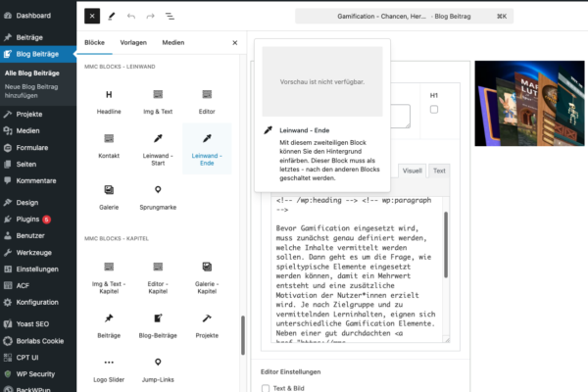Switch to the Vorlagen tab

click(133, 43)
